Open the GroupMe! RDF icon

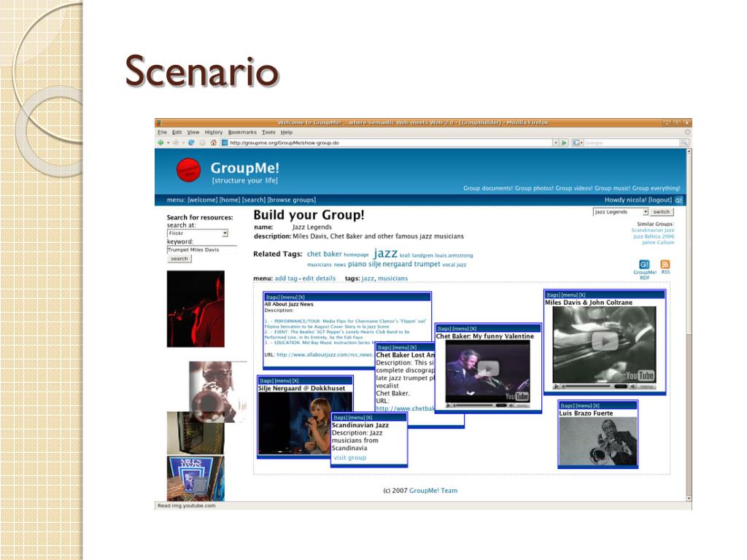[x=644, y=265]
